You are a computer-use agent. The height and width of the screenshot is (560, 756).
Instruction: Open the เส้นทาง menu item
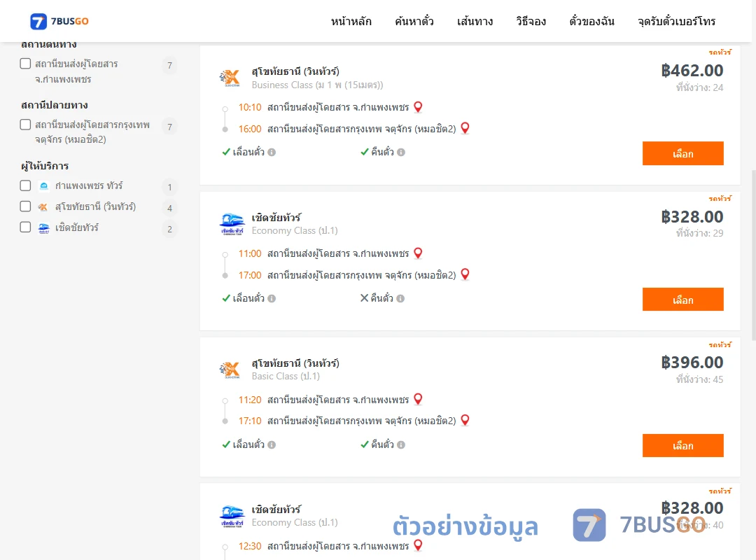475,21
